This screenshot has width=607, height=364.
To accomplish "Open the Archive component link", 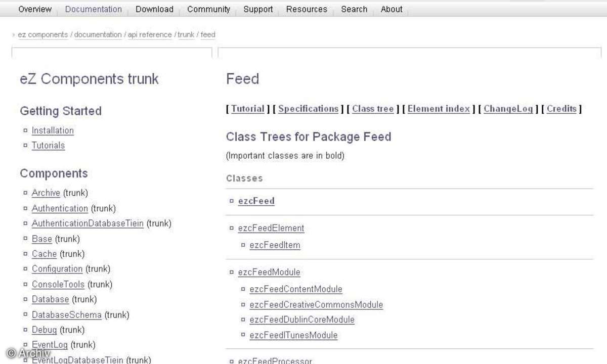I will 46,193.
